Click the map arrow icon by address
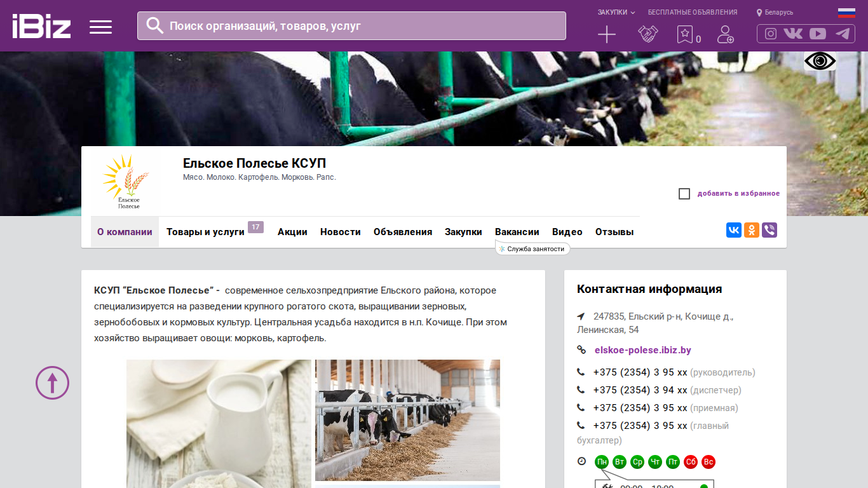868x488 pixels. pos(581,316)
